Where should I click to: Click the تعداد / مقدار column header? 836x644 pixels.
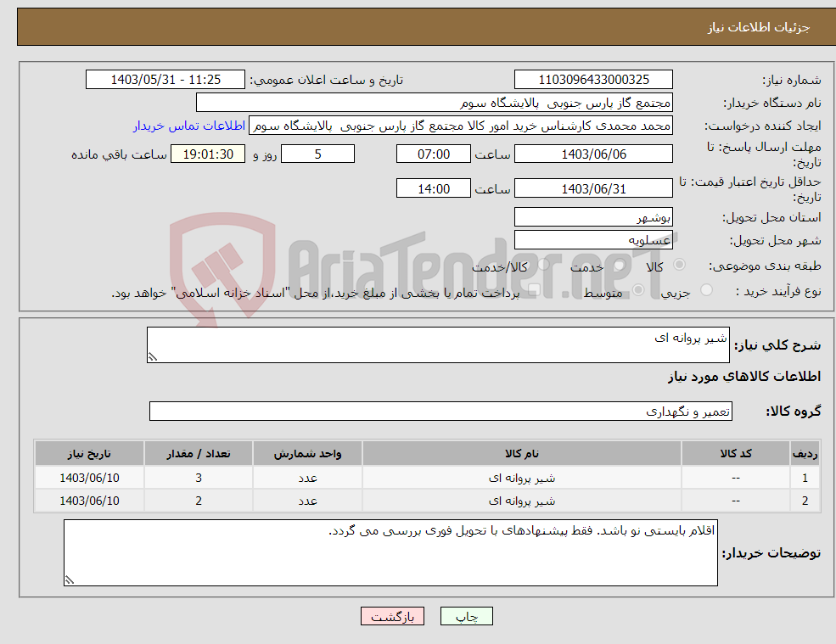(x=199, y=454)
